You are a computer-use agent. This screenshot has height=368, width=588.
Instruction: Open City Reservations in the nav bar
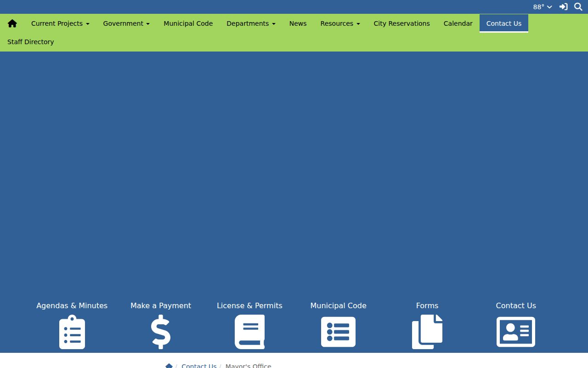(x=402, y=23)
